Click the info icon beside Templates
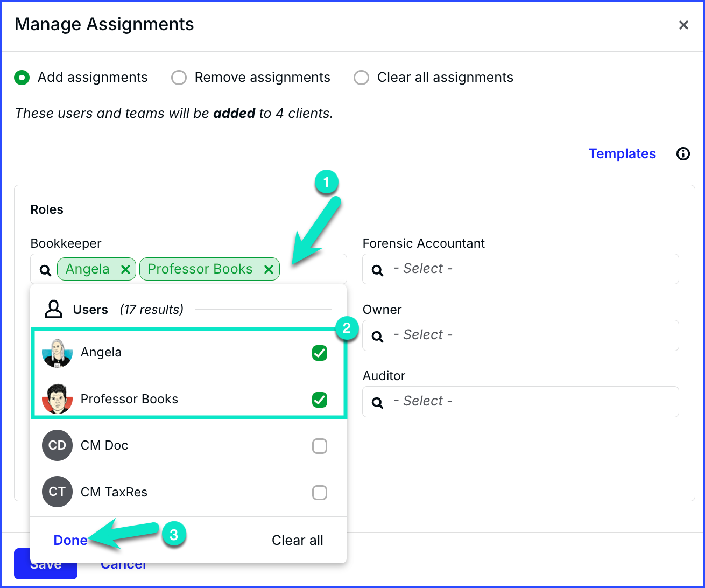This screenshot has height=588, width=705. pos(683,154)
